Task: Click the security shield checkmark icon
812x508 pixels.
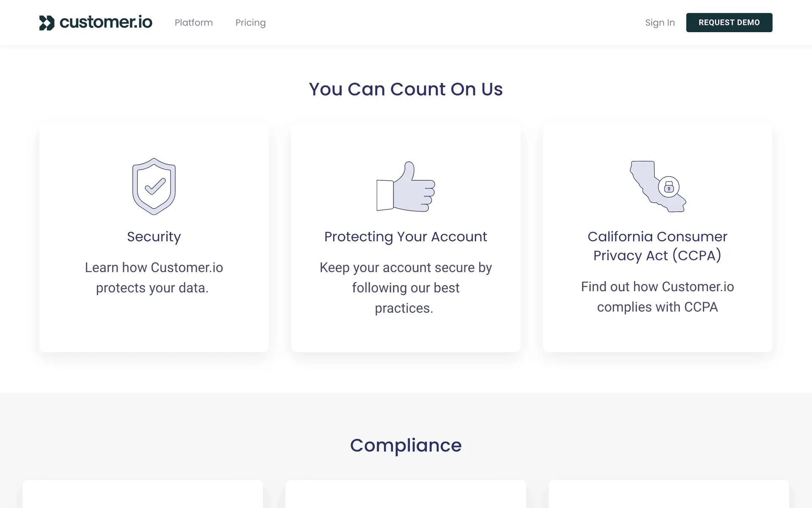Action: click(154, 186)
